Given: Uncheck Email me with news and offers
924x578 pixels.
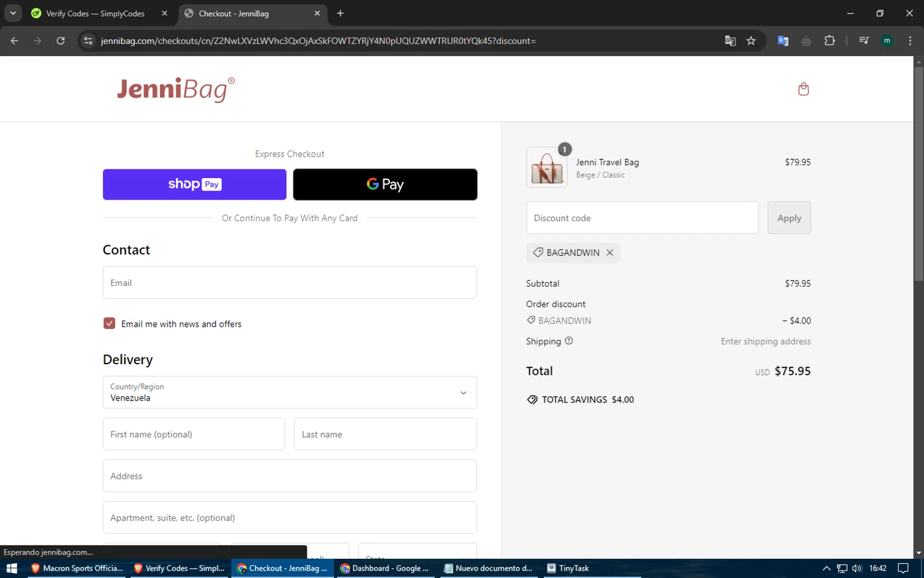Looking at the screenshot, I should pos(110,324).
